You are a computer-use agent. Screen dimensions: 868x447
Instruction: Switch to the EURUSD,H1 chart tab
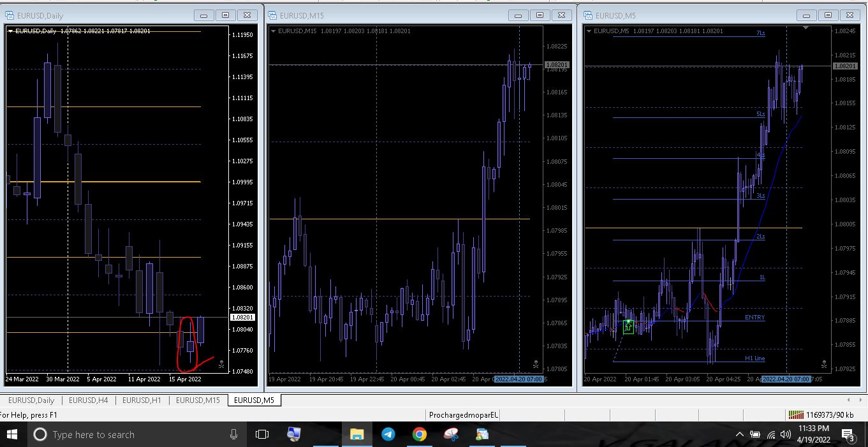tap(142, 400)
